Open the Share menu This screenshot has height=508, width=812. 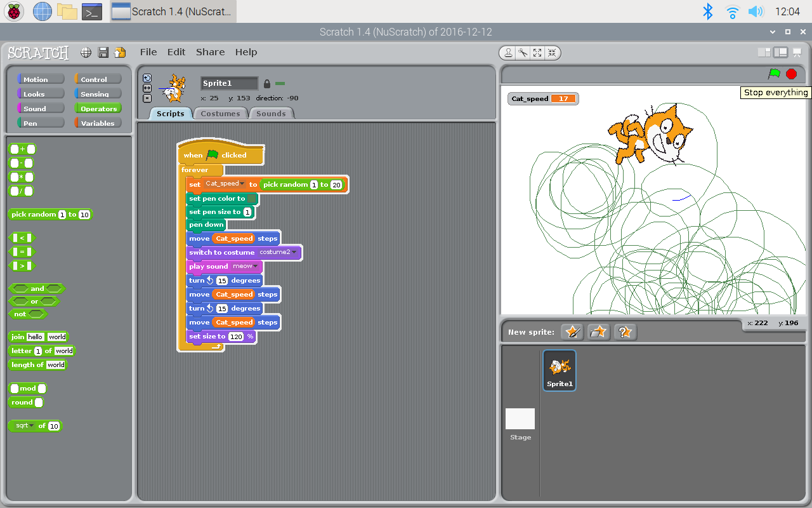[210, 52]
